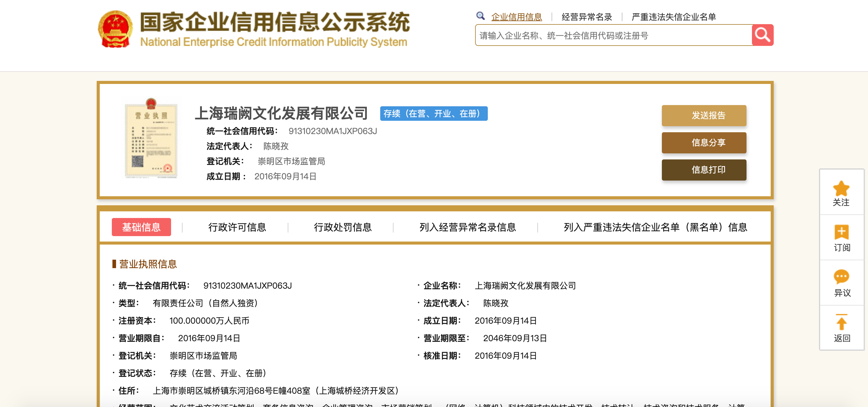Open the 列入严重违法失信企业名单（黑名单）信息 tab
The image size is (868, 407).
(655, 227)
